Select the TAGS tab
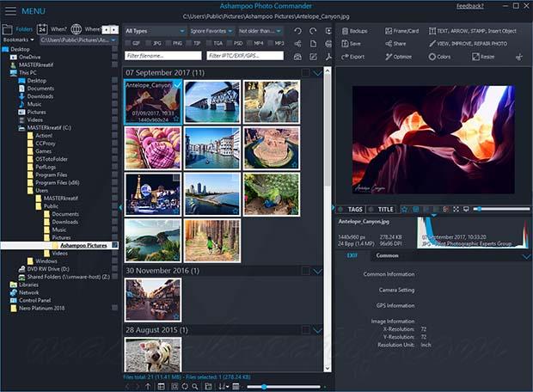Screen dimensions: 533x392 (x=351, y=210)
